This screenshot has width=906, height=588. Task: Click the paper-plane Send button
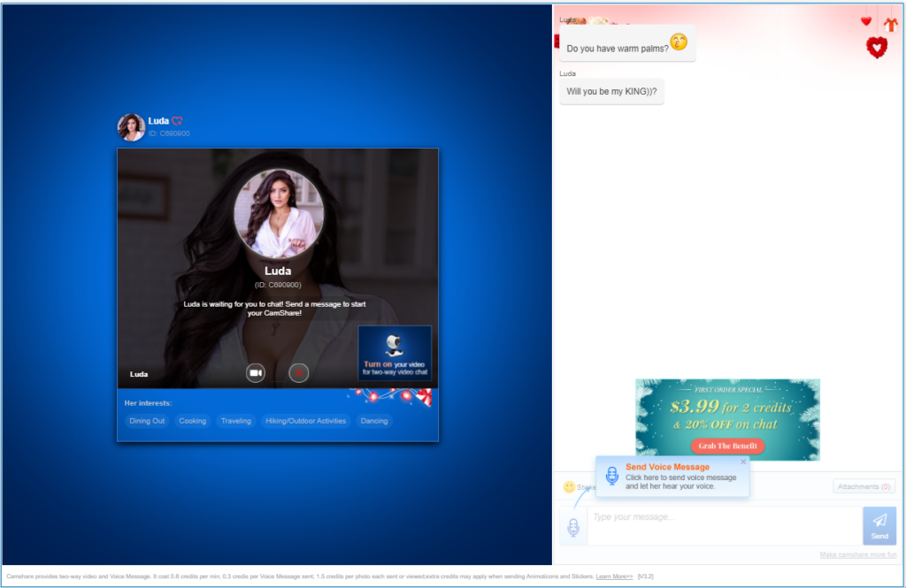pyautogui.click(x=879, y=525)
